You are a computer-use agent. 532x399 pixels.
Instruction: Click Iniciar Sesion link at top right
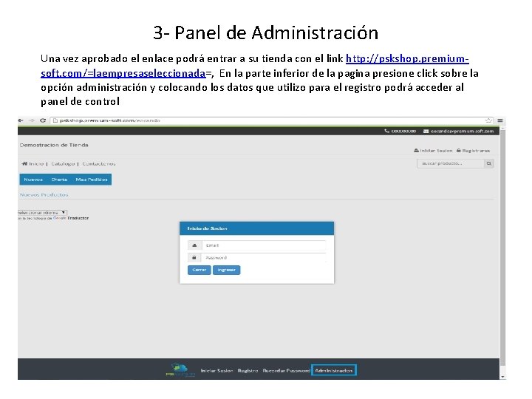(433, 150)
